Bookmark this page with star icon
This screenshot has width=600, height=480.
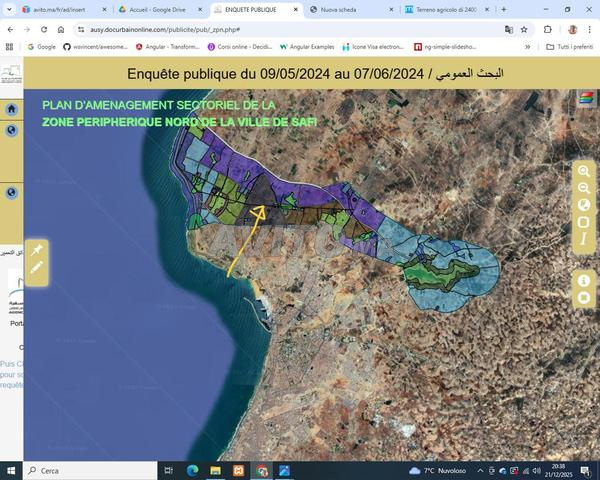[524, 29]
